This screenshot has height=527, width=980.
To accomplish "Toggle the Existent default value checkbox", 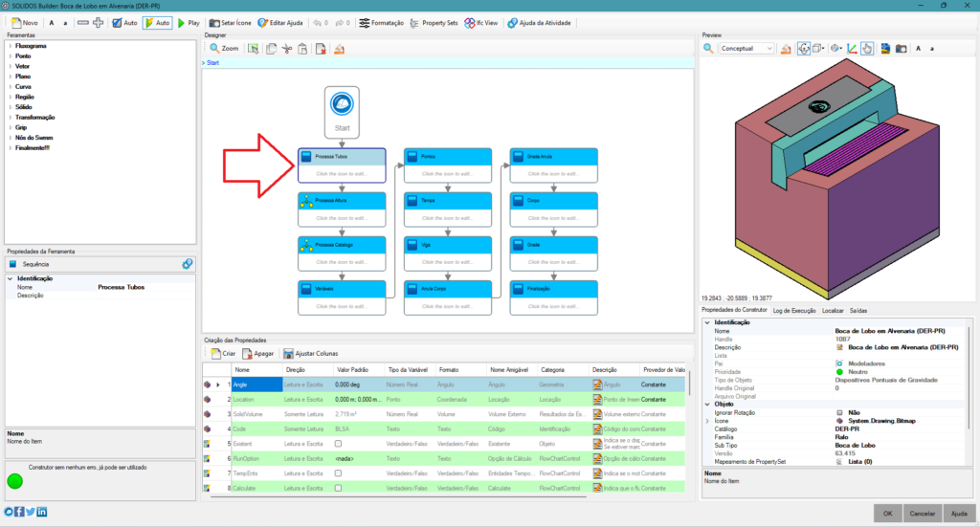I will (338, 445).
